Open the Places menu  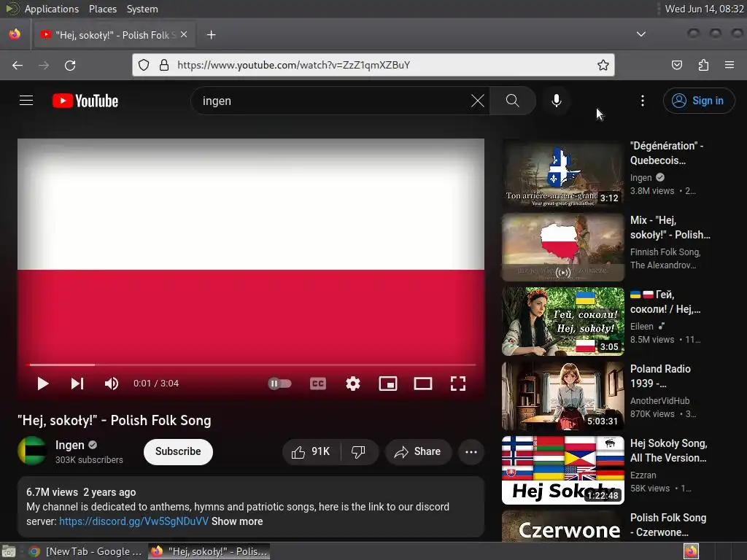tap(103, 9)
